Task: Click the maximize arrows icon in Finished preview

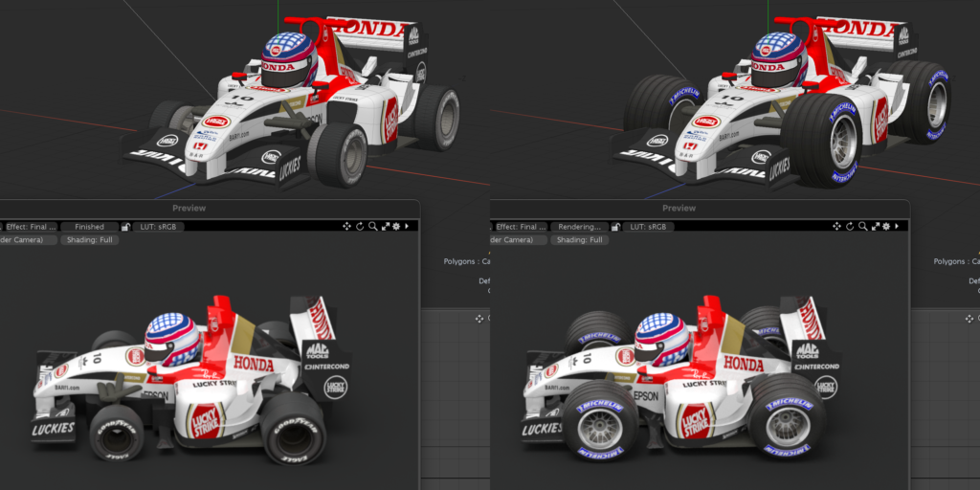Action: point(385,226)
